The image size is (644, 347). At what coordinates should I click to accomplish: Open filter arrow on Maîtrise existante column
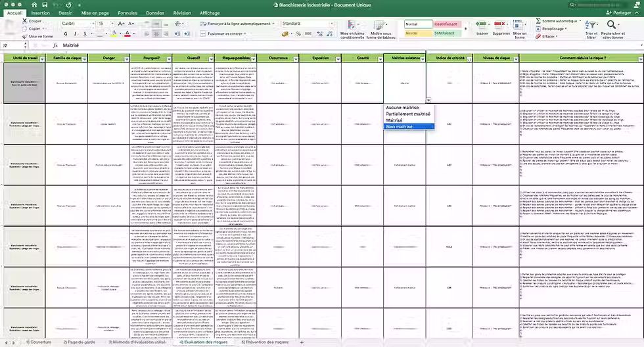[x=422, y=59]
